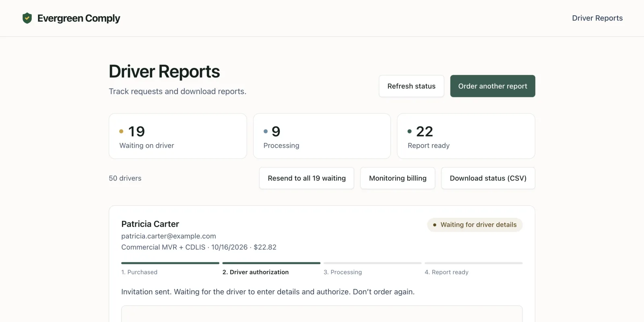Viewport: 644px width, 322px height.
Task: Click the Waiting for driver details badge
Action: click(475, 225)
